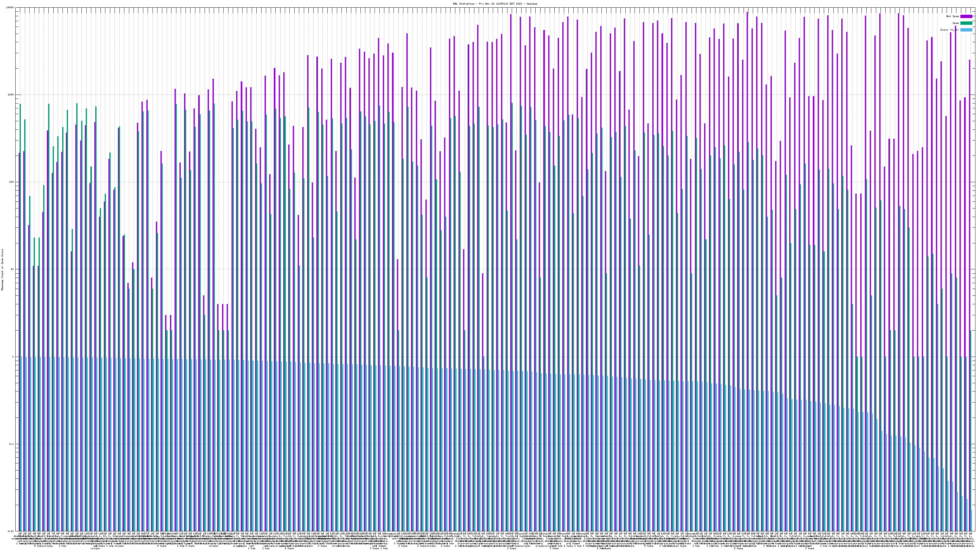Click the 1000 tick label on y-axis
Image resolution: width=980 pixels, height=551 pixels.
[x=11, y=95]
